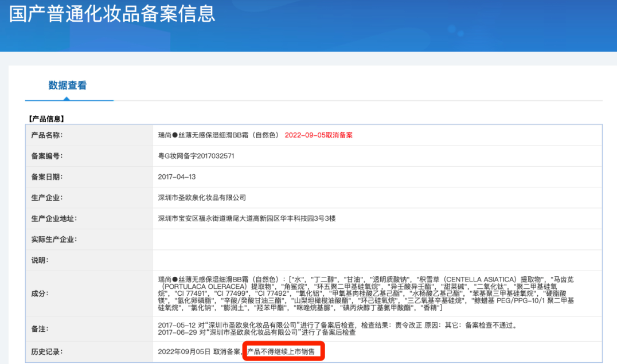Image resolution: width=617 pixels, height=364 pixels.
Task: Select filing number 粤G妆网备字2017032571
Action: pos(196,156)
